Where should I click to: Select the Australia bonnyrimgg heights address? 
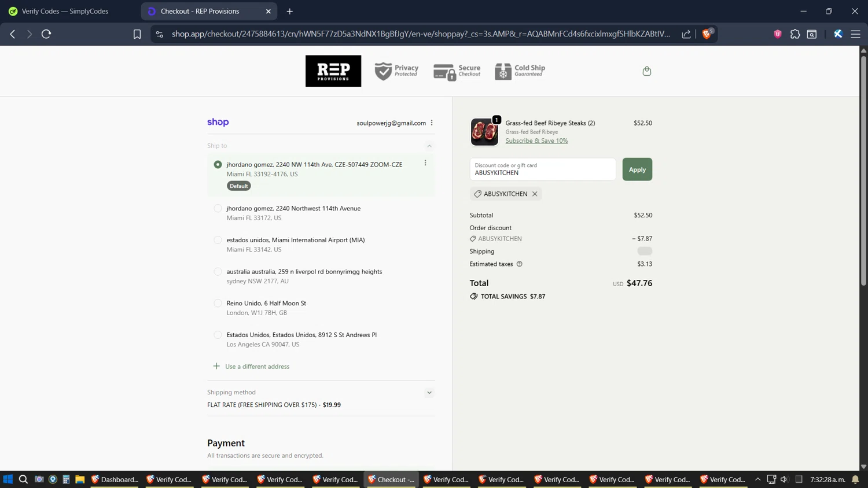(218, 272)
